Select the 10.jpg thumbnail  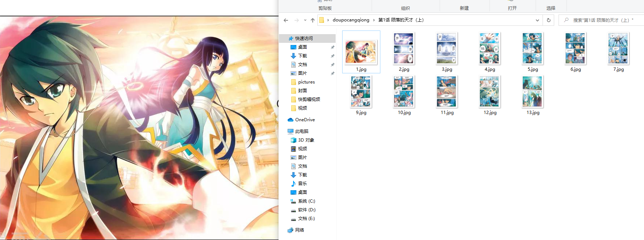(x=404, y=92)
